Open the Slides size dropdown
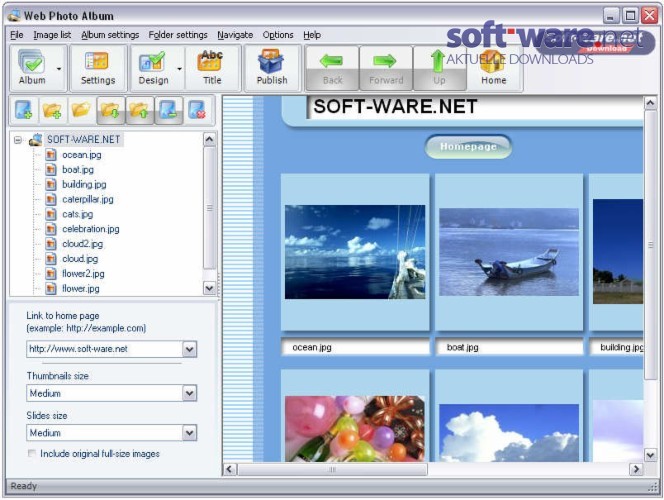Screen dimensions: 664x500 [x=111, y=433]
